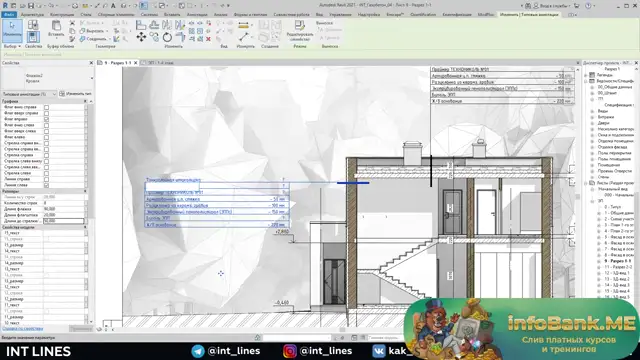Expand the family type selector arrow
Image resolution: width=640 pixels, height=360 pixels.
pyautogui.click(x=91, y=78)
